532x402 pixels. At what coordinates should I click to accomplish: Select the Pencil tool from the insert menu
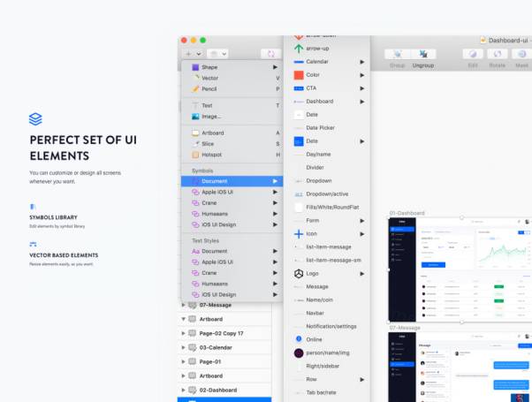coord(210,89)
